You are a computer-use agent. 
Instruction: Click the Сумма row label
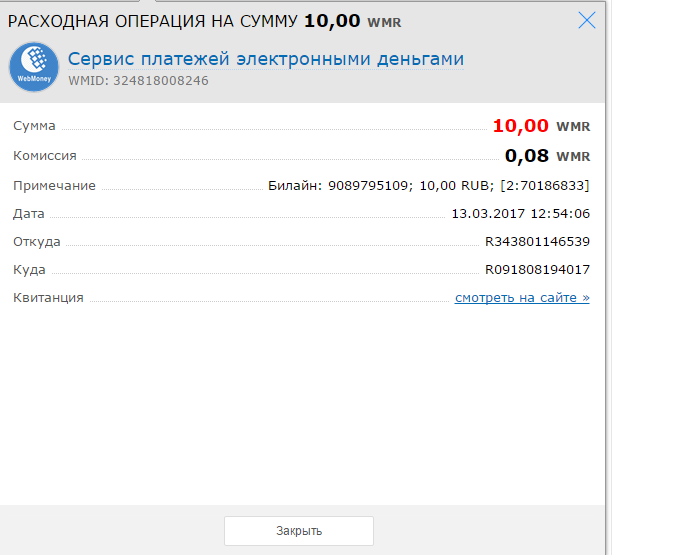[x=34, y=126]
